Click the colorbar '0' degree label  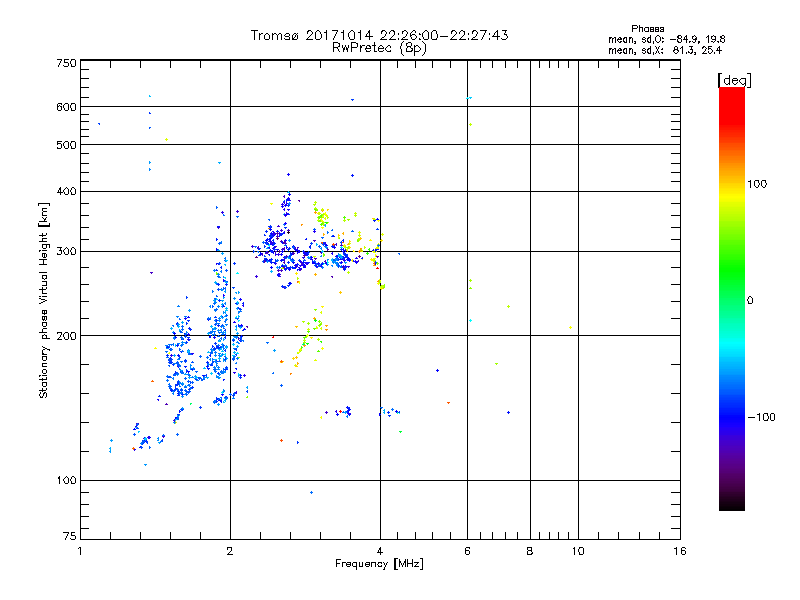point(750,301)
